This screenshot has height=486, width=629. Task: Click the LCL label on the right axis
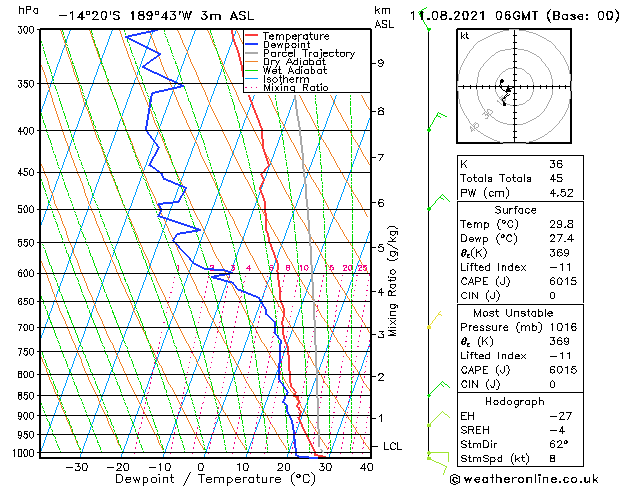[392, 446]
